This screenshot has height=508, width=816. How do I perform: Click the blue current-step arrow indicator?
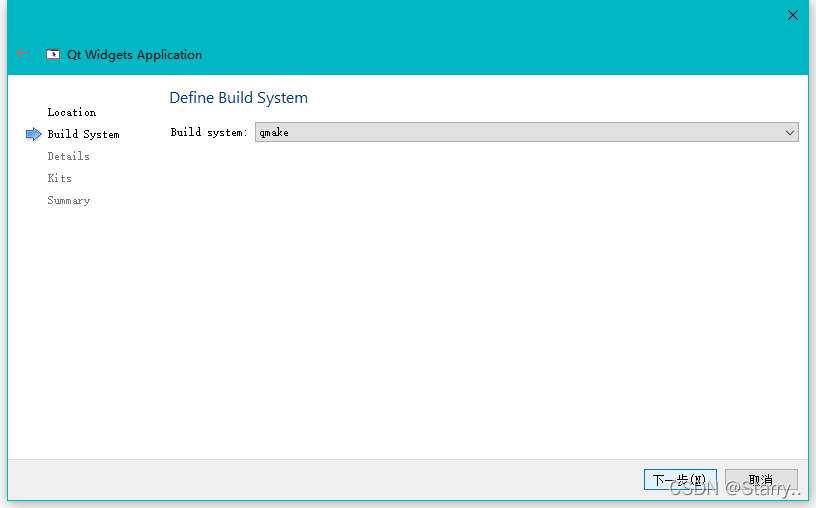click(33, 134)
